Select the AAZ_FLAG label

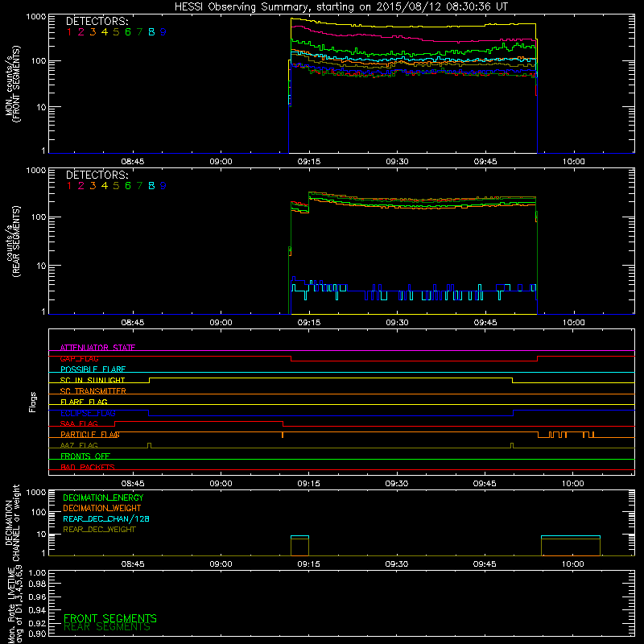[79, 445]
